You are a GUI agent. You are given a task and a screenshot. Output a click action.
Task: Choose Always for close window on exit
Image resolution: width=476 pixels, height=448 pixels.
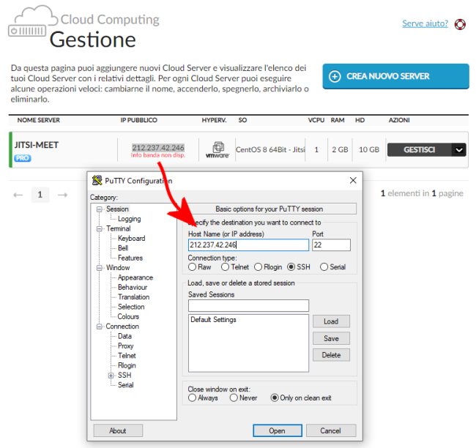193,398
